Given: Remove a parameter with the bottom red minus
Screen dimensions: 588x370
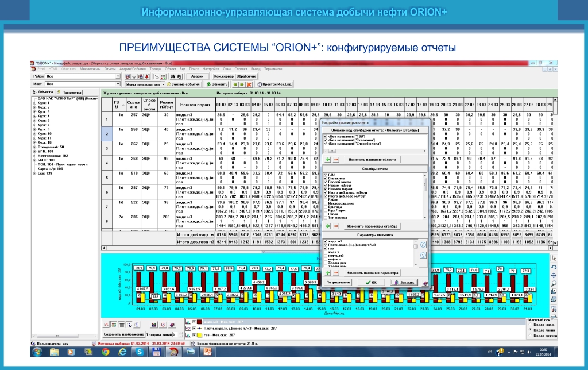Looking at the screenshot, I should point(336,273).
